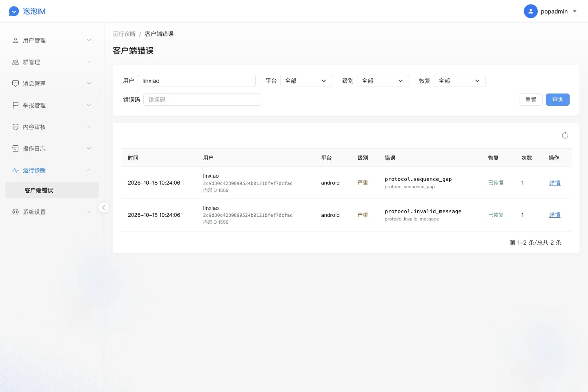Open the 群管理 menu
This screenshot has width=588, height=392.
pos(52,62)
